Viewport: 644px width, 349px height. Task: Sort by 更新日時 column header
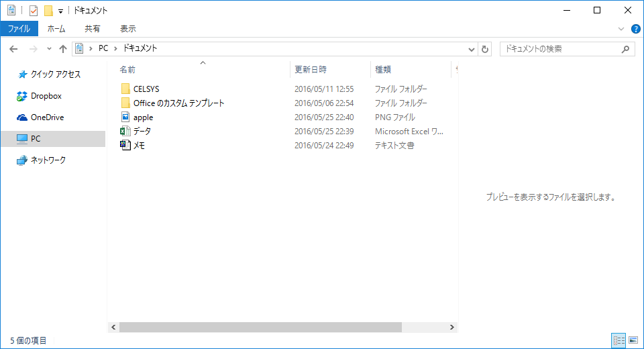point(311,69)
